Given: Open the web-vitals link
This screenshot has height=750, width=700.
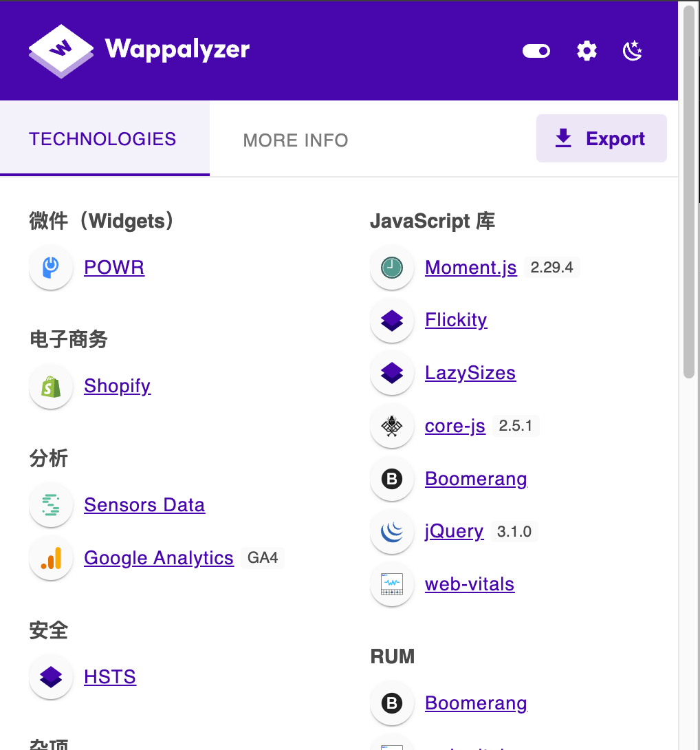Looking at the screenshot, I should [470, 584].
